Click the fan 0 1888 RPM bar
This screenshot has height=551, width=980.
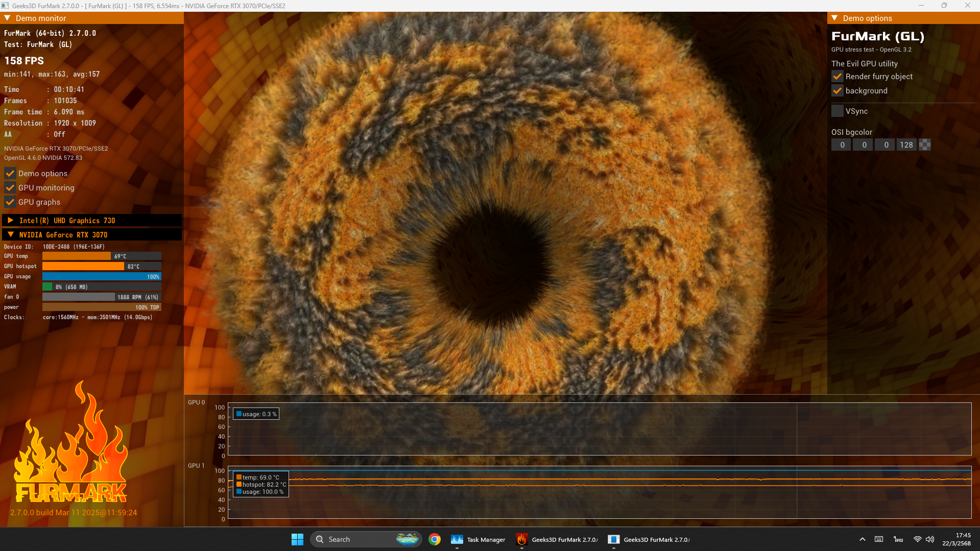[x=102, y=297]
